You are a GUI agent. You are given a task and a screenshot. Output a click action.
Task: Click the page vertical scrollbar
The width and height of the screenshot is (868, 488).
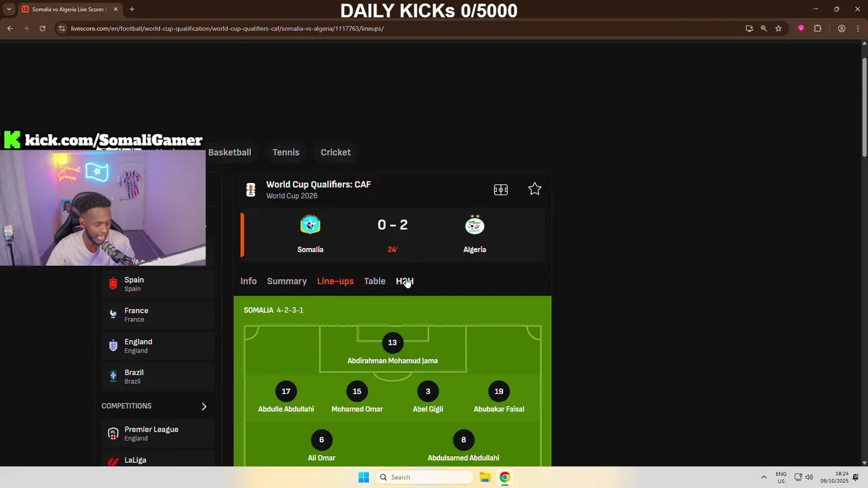coord(863,108)
